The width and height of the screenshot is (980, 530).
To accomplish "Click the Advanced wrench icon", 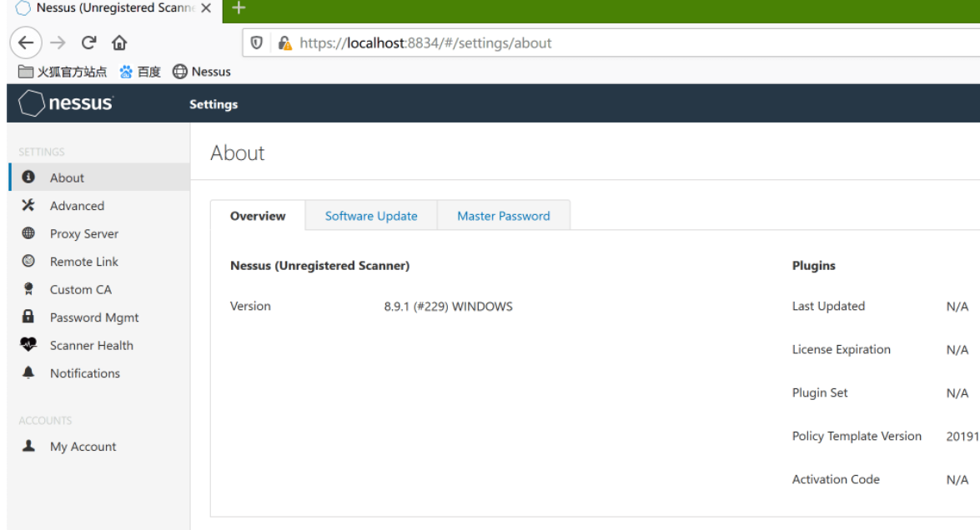I will pos(28,206).
